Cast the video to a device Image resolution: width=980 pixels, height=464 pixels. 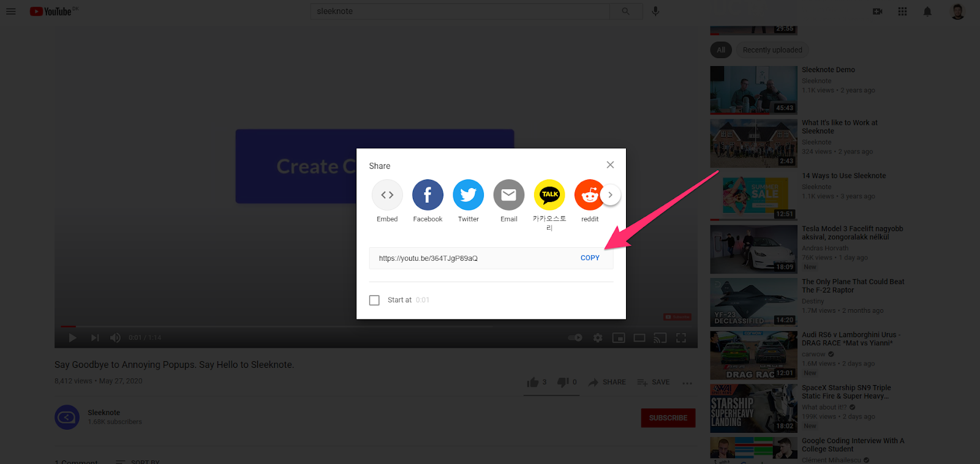coord(660,338)
